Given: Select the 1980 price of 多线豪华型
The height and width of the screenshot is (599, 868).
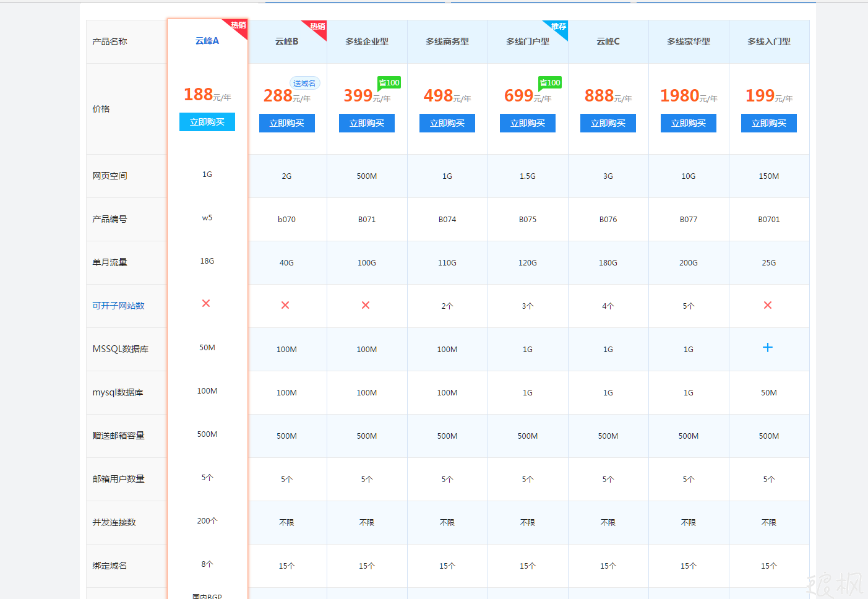Looking at the screenshot, I should click(679, 95).
